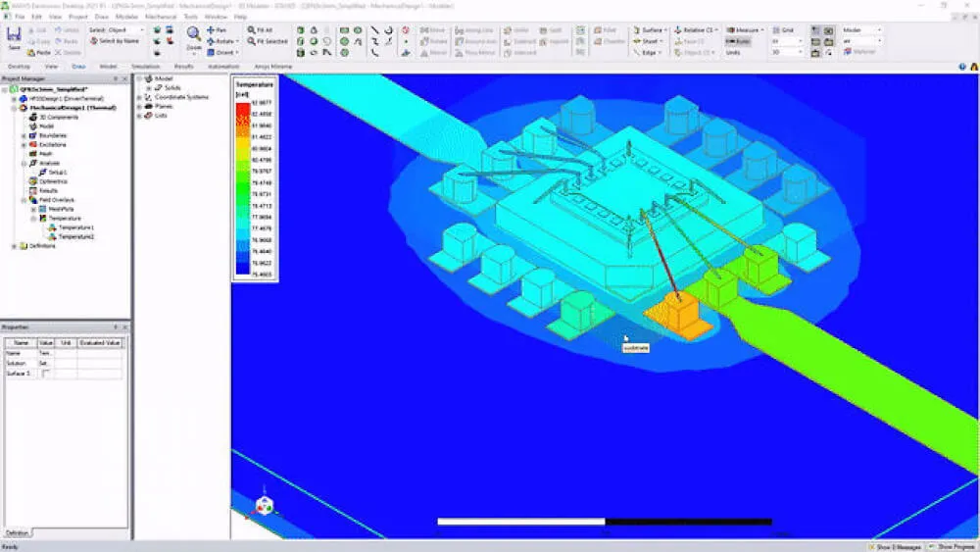The width and height of the screenshot is (980, 552).
Task: Select the Pan tool
Action: click(x=217, y=30)
